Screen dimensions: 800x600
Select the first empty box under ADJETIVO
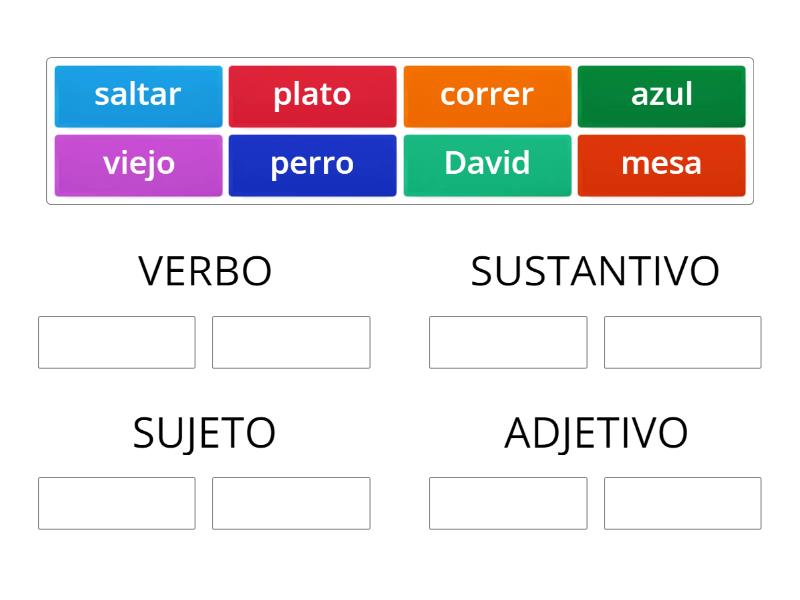pos(508,503)
